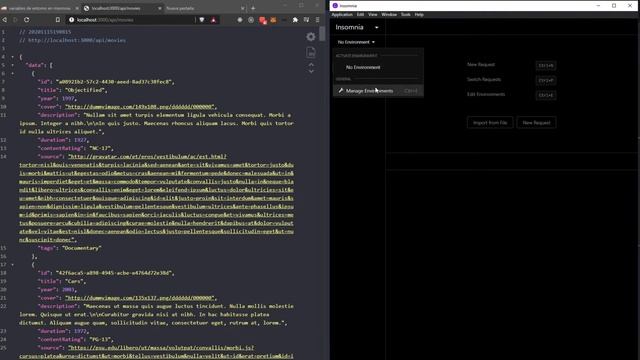Open the extensions puzzle piece menu
The width and height of the screenshot is (640, 360).
[x=295, y=20]
